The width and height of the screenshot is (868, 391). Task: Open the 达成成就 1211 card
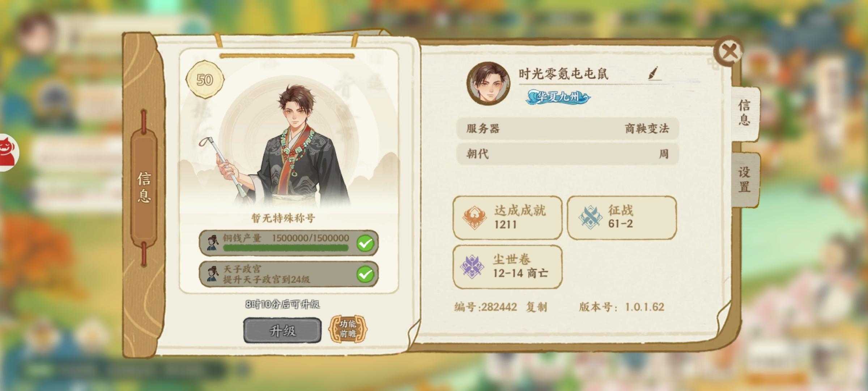tap(507, 218)
